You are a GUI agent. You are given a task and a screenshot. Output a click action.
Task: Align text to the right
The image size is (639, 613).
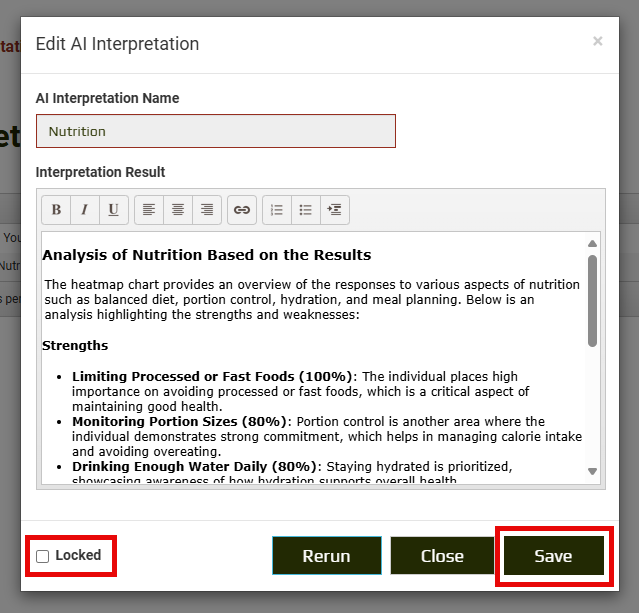click(207, 210)
